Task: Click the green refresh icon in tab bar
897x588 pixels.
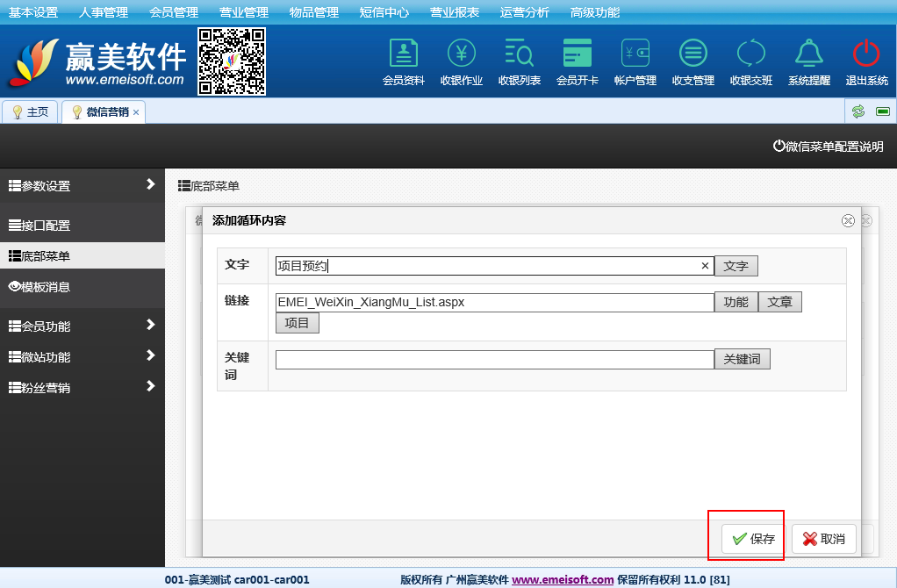Action: pyautogui.click(x=858, y=111)
